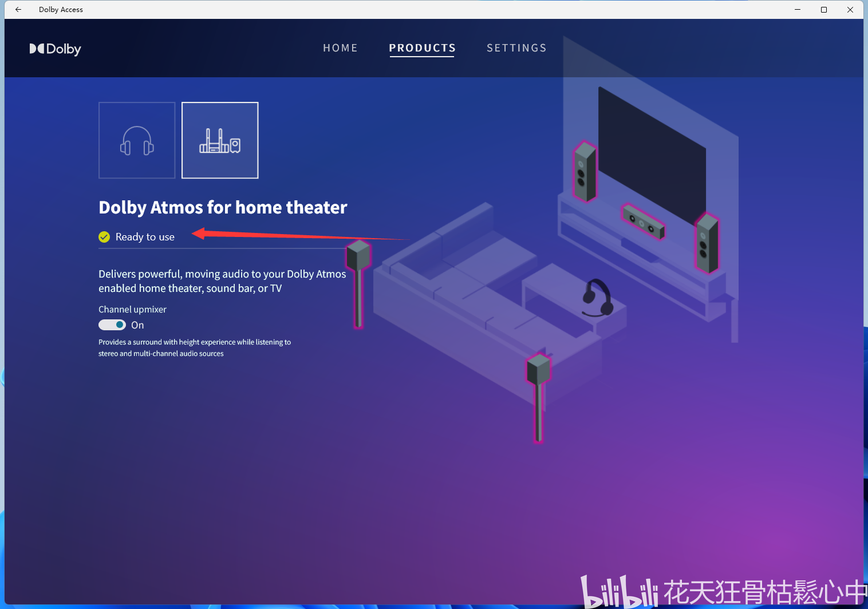
Task: Go back using the title bar arrow
Action: click(x=18, y=10)
